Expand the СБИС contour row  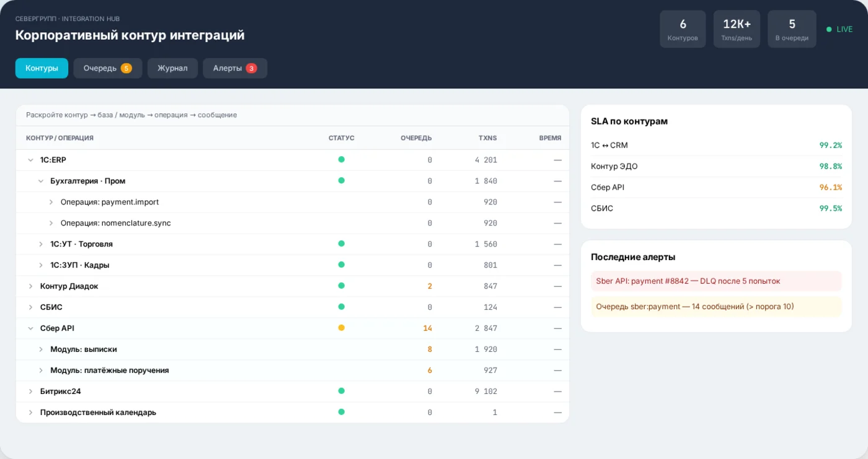30,307
